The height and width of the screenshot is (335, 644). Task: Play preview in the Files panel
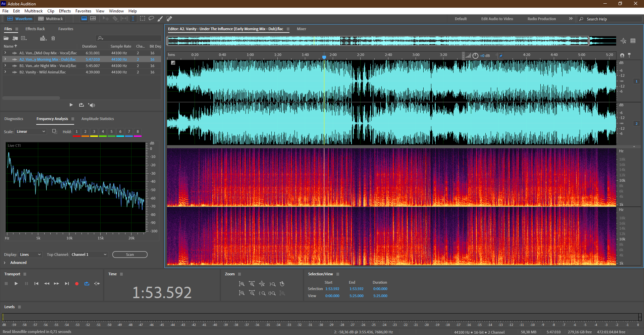click(x=71, y=105)
